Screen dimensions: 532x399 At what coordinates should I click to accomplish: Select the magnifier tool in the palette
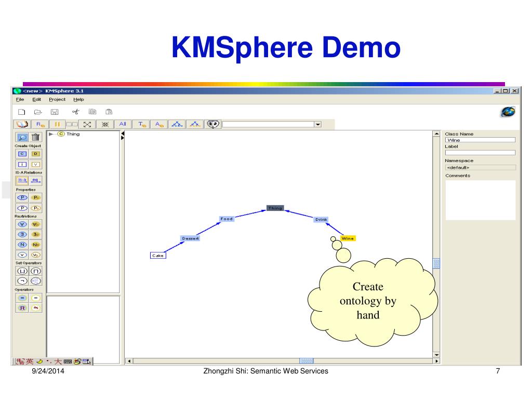point(22,137)
